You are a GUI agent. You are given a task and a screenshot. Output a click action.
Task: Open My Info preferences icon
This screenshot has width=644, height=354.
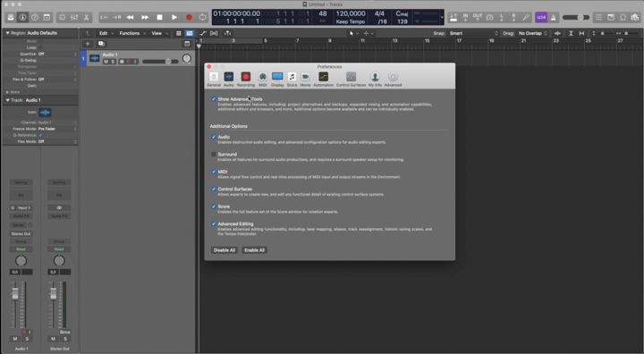click(375, 80)
